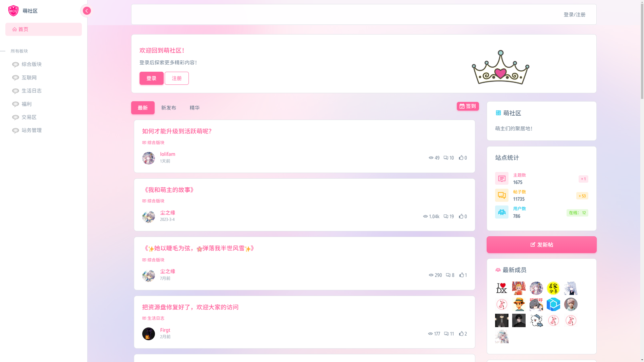Click the 签到 check-in calendar button
This screenshot has height=362, width=644.
(x=468, y=106)
